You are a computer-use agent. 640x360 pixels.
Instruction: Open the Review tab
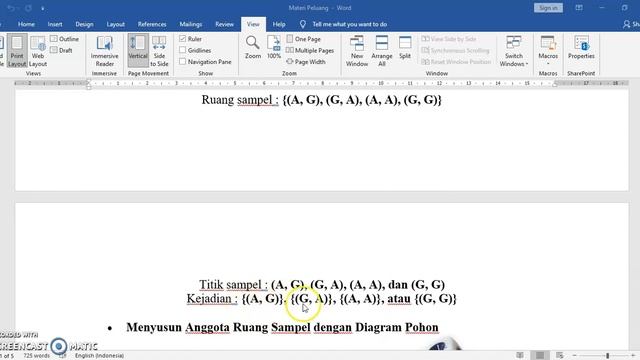coord(224,24)
